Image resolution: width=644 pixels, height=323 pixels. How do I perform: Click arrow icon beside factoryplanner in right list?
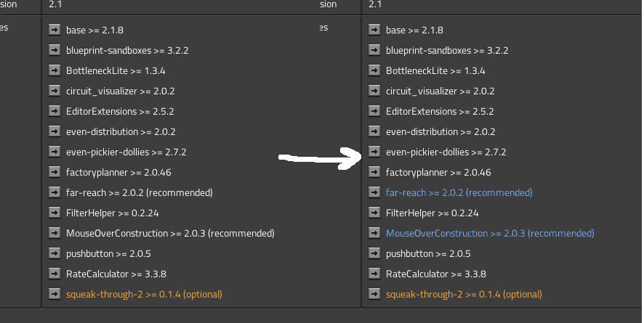374,172
